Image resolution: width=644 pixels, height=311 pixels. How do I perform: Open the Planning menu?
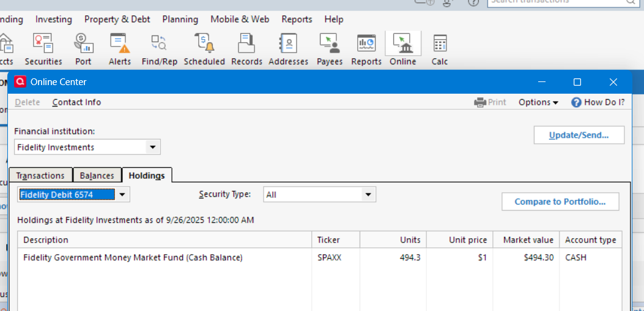[180, 20]
